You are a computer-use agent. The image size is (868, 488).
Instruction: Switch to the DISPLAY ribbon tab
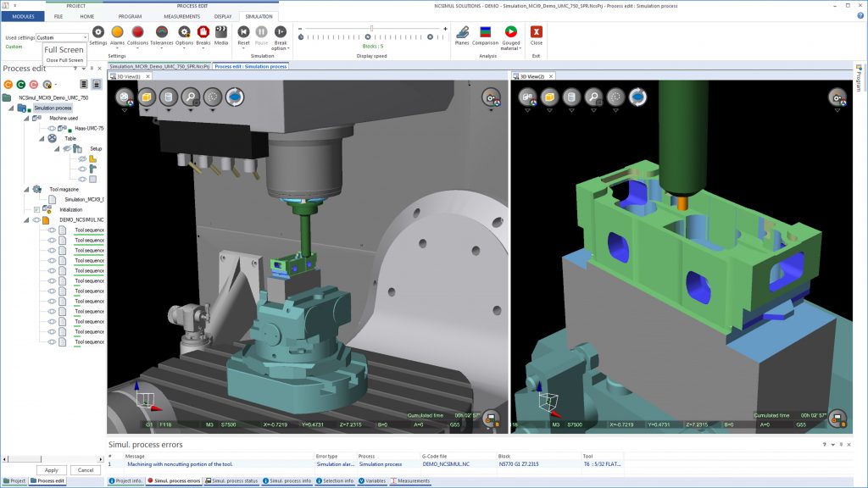[x=221, y=15]
